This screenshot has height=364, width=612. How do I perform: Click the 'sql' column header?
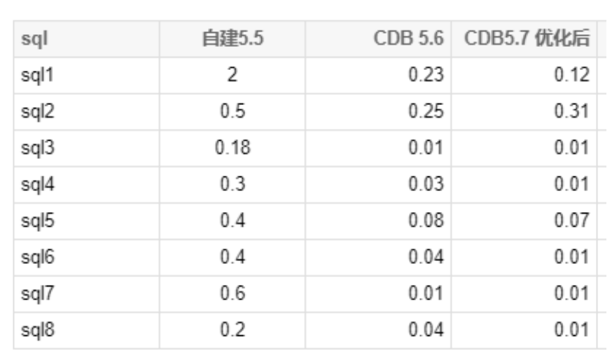31,41
